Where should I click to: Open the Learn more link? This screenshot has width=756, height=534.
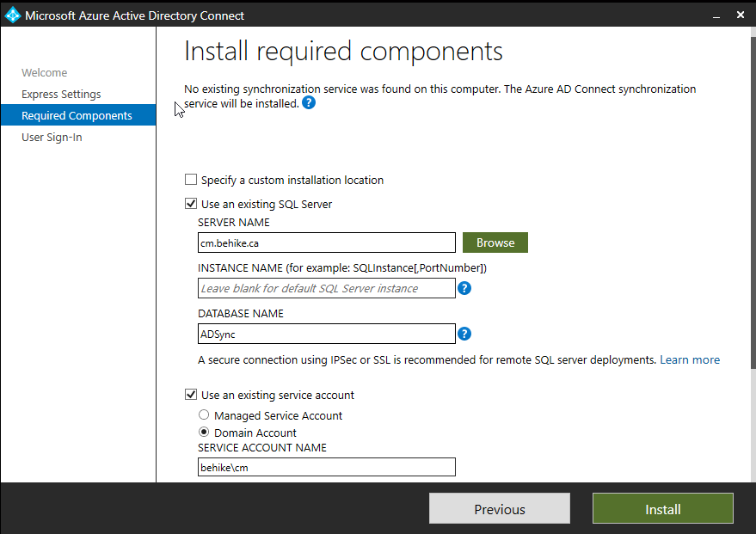pos(689,359)
